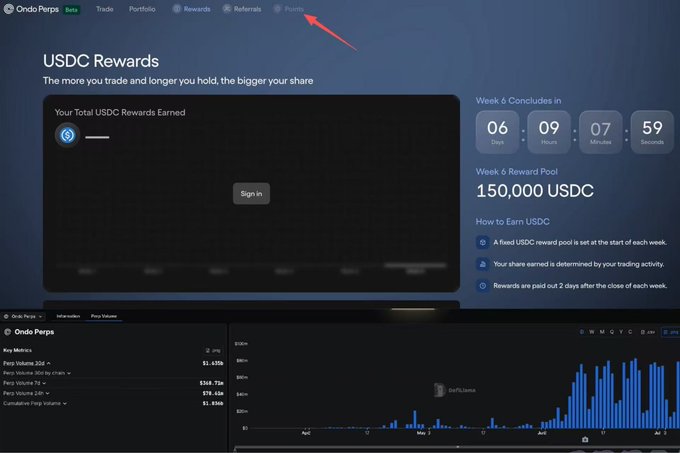Click the icon beside fixed USDC reward pool
The image size is (680, 453).
pyautogui.click(x=482, y=242)
